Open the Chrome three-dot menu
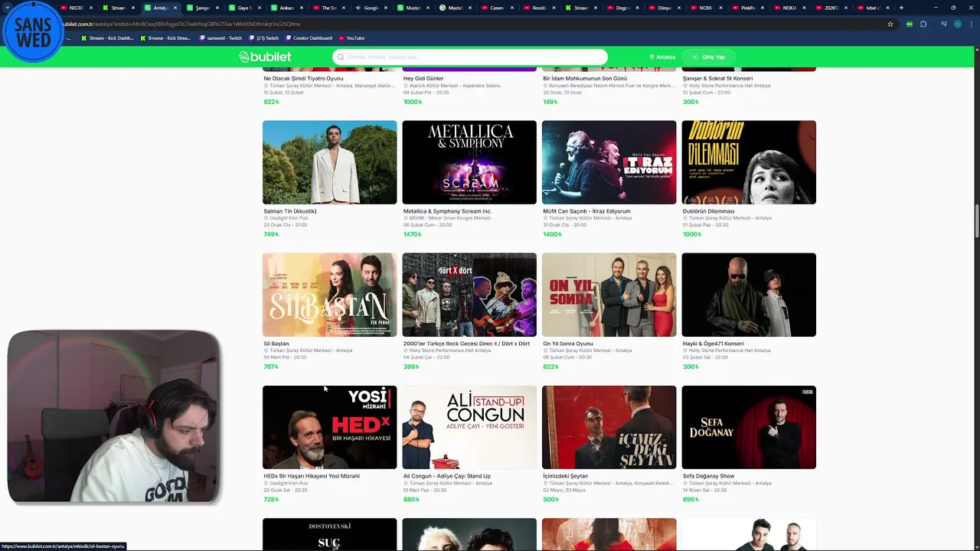The height and width of the screenshot is (551, 980). pyautogui.click(x=971, y=24)
